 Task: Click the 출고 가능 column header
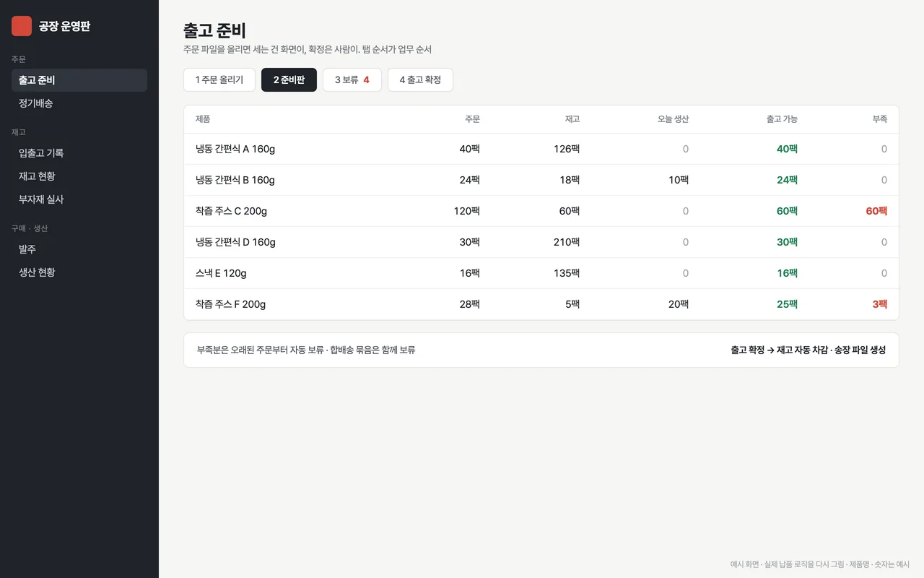point(782,119)
